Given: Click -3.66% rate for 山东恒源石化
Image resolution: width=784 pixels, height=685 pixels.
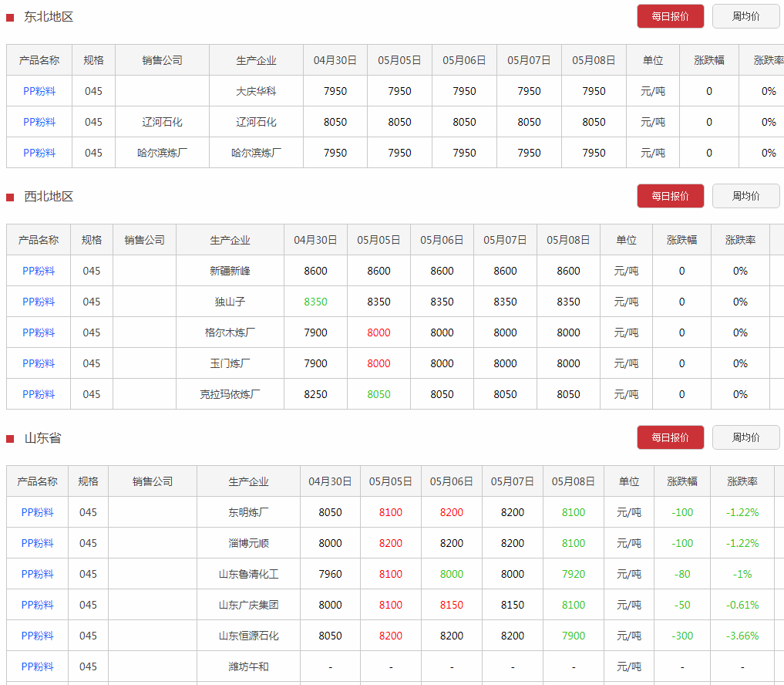Looking at the screenshot, I should pyautogui.click(x=742, y=636).
